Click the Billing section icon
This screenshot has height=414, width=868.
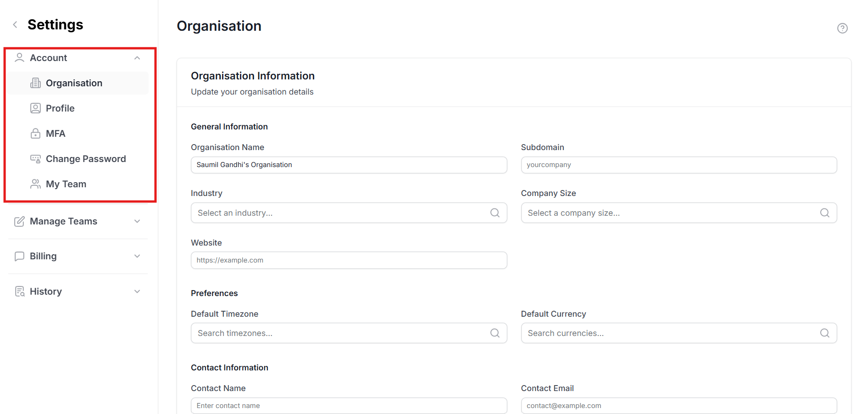click(19, 256)
